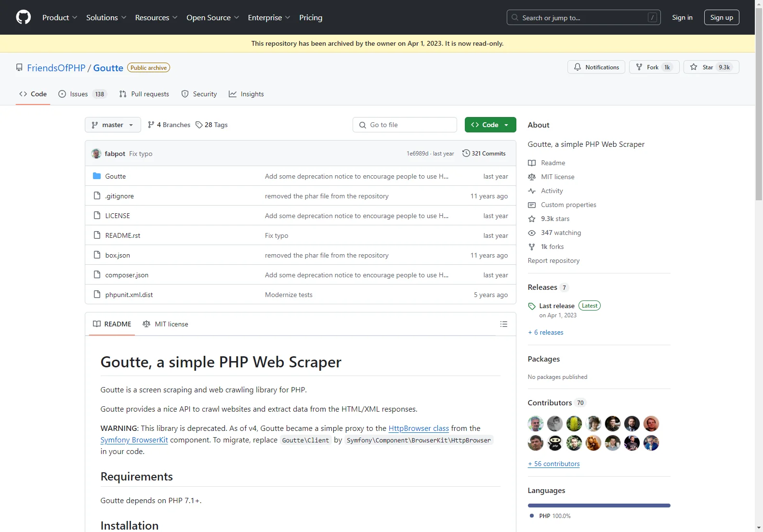Open the Activity link in About
This screenshot has height=532, width=763.
[x=545, y=191]
